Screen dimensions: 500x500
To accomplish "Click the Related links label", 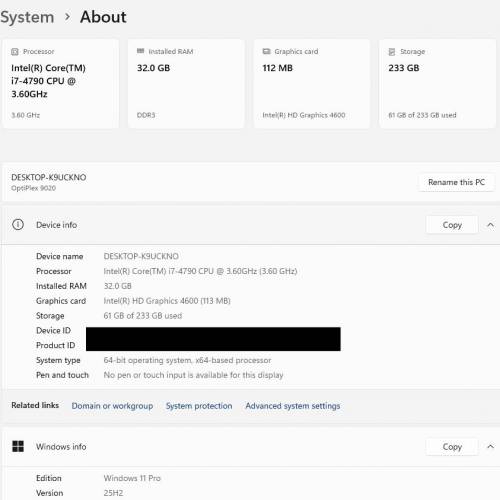I will [x=35, y=405].
